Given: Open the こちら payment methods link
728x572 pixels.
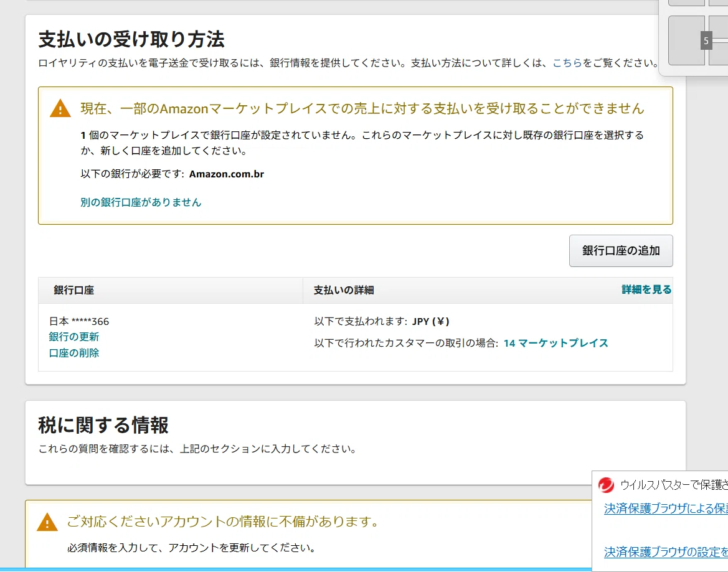Looking at the screenshot, I should (567, 63).
